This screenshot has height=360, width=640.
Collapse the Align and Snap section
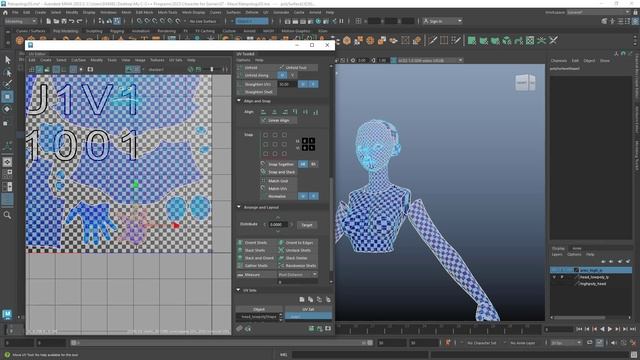point(239,100)
